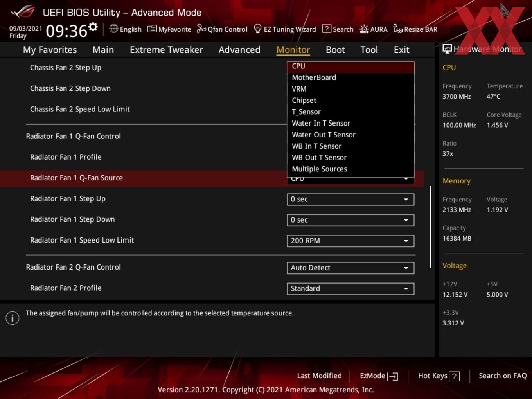This screenshot has width=532, height=399.
Task: Select Water In T Sensor
Action: pos(350,123)
